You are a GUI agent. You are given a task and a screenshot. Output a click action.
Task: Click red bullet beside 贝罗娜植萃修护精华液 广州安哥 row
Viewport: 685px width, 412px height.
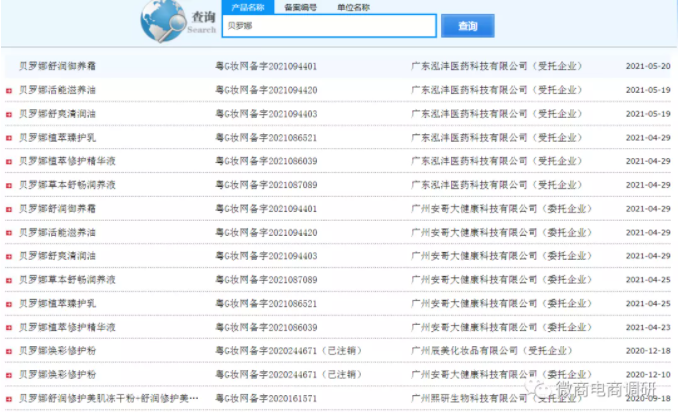[9, 328]
